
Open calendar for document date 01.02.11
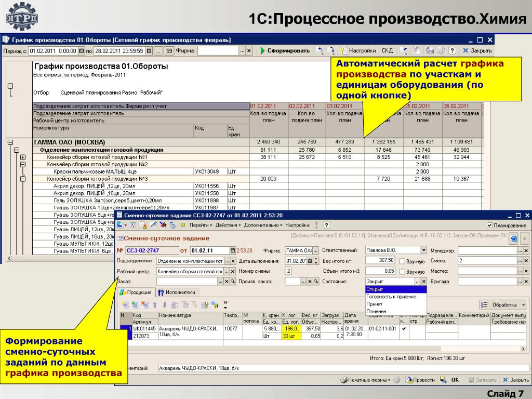(x=232, y=251)
